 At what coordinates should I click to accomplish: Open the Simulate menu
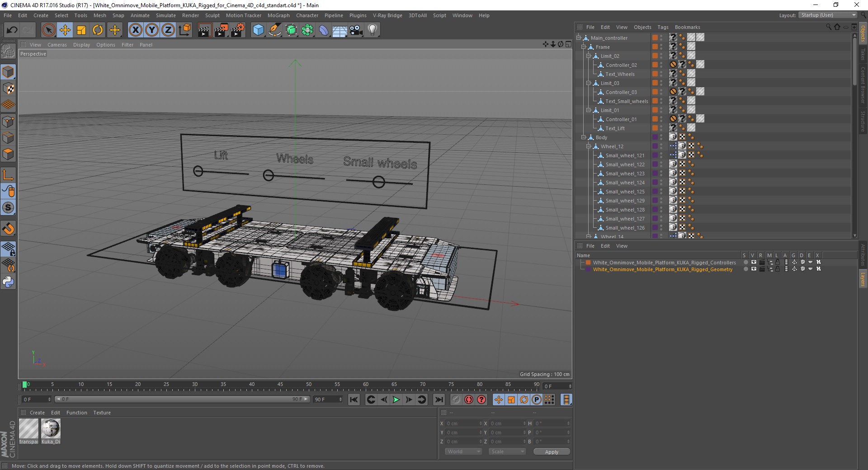pos(166,15)
